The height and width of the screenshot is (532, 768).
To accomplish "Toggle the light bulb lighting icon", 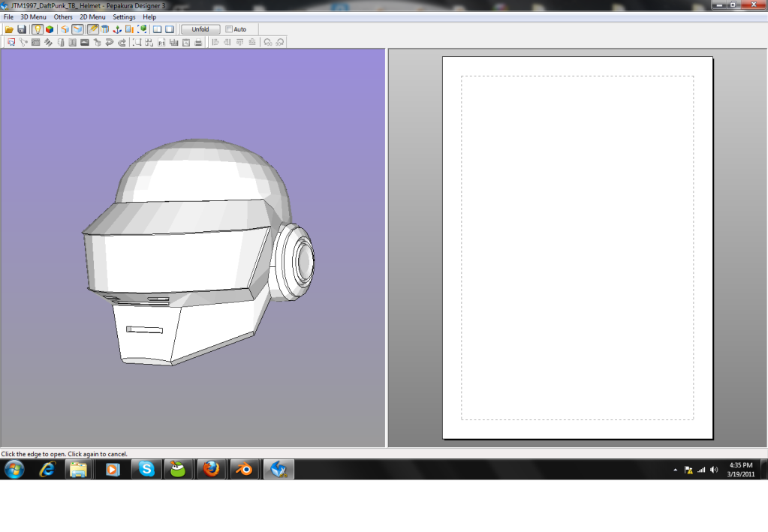I will (38, 29).
